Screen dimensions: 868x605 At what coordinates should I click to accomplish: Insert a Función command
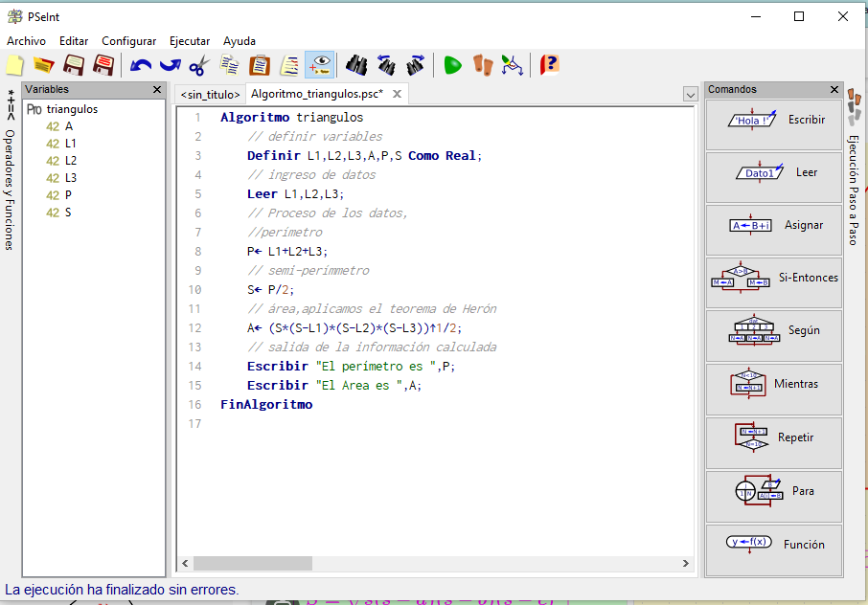coord(774,549)
